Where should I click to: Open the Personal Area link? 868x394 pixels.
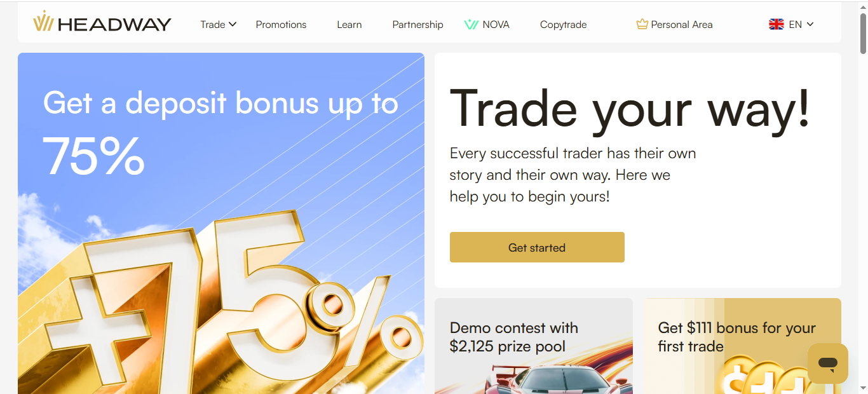681,25
